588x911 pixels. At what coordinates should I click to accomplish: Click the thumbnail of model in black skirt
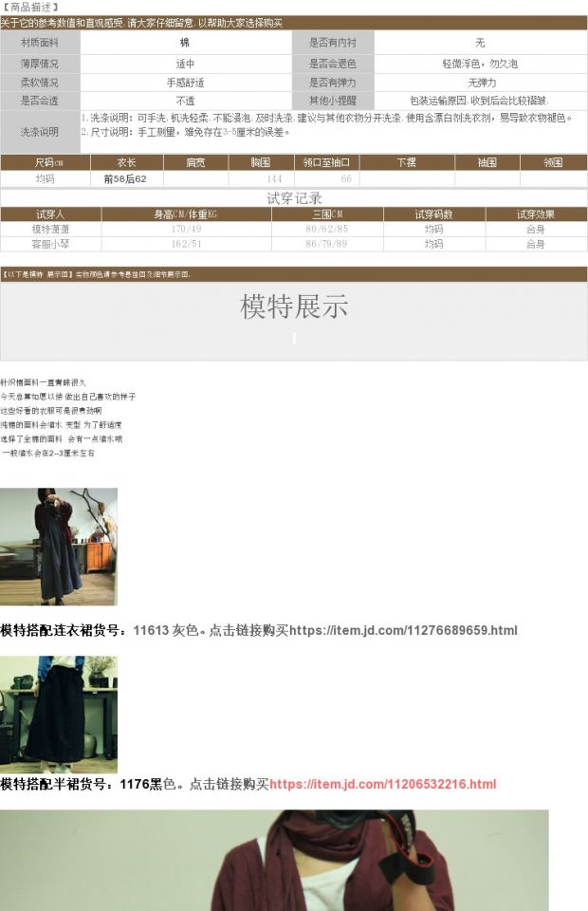point(59,714)
